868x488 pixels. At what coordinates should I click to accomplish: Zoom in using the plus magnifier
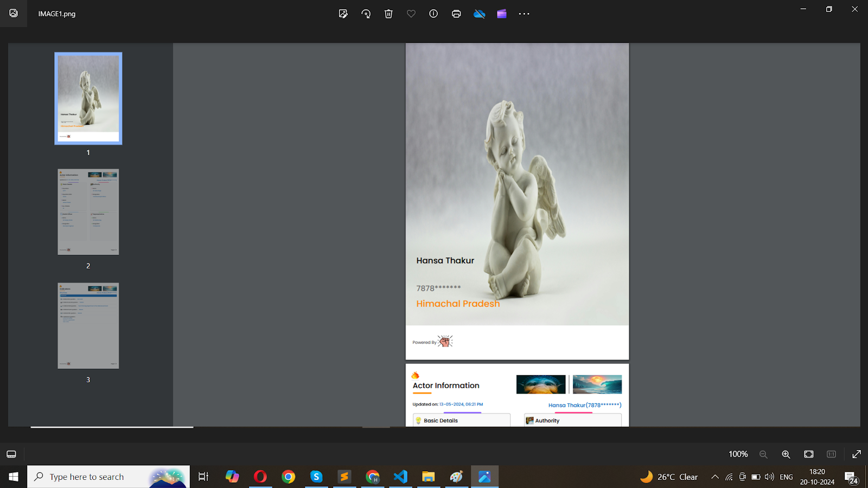coord(786,454)
